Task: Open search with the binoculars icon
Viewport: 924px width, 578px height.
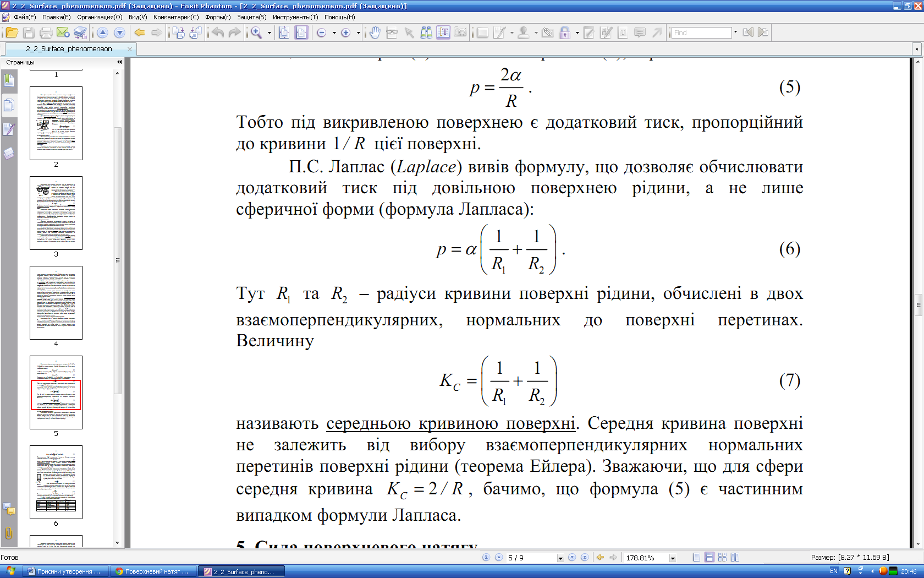Action: coord(426,33)
